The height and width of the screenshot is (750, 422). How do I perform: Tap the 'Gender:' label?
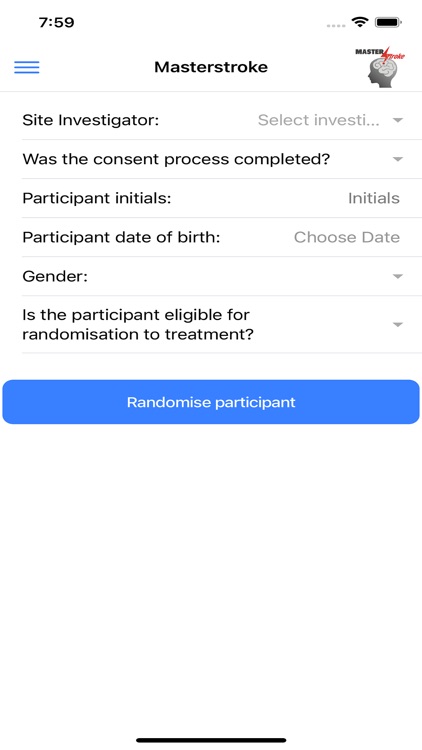(55, 276)
